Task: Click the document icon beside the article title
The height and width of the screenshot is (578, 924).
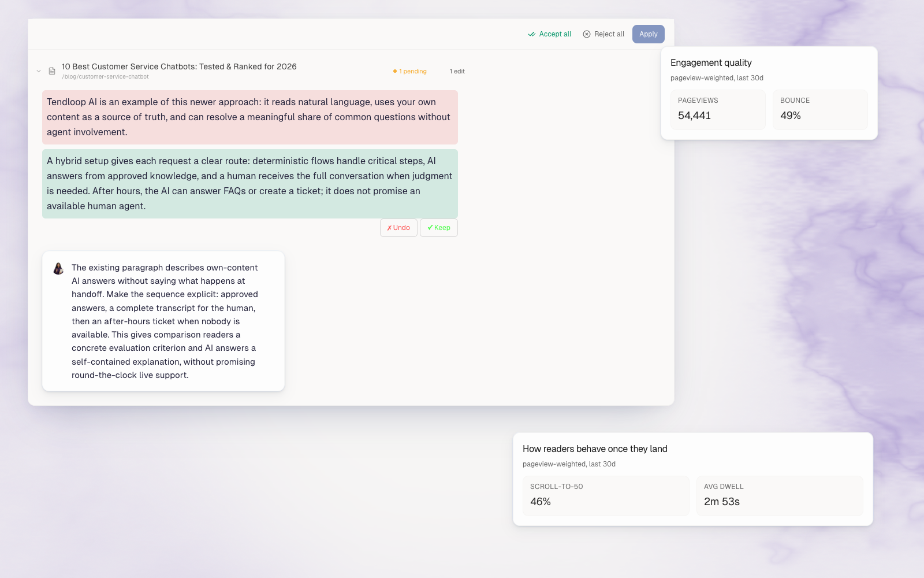Action: 52,71
